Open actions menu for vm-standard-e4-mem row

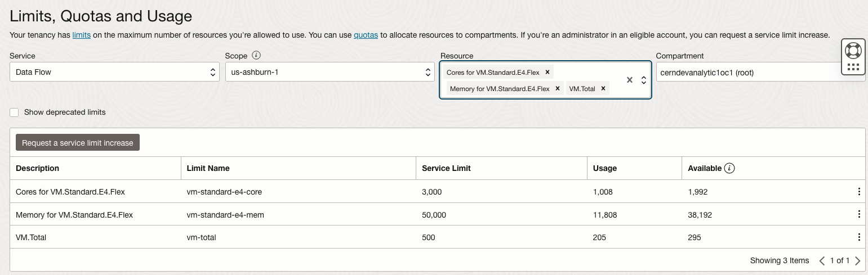[859, 214]
